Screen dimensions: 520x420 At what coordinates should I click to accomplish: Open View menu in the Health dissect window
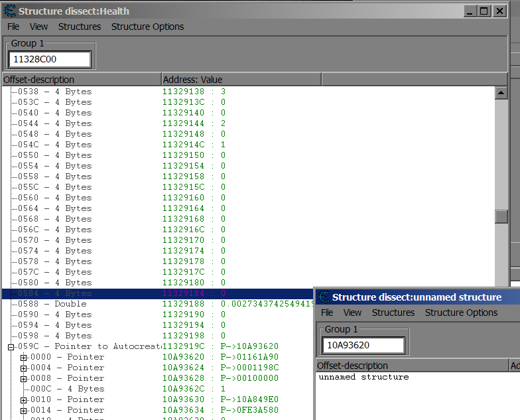coord(38,27)
